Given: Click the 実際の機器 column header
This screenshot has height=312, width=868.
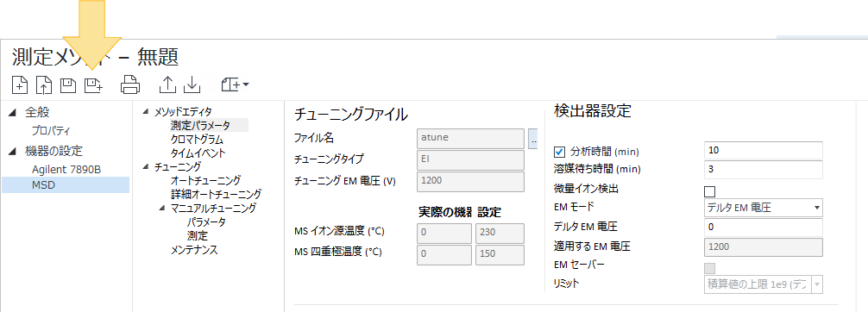Looking at the screenshot, I should point(445,212).
